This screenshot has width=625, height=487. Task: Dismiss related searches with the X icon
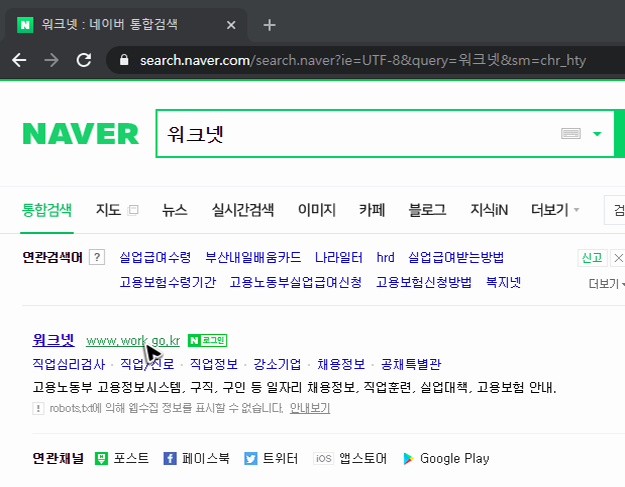tap(618, 258)
